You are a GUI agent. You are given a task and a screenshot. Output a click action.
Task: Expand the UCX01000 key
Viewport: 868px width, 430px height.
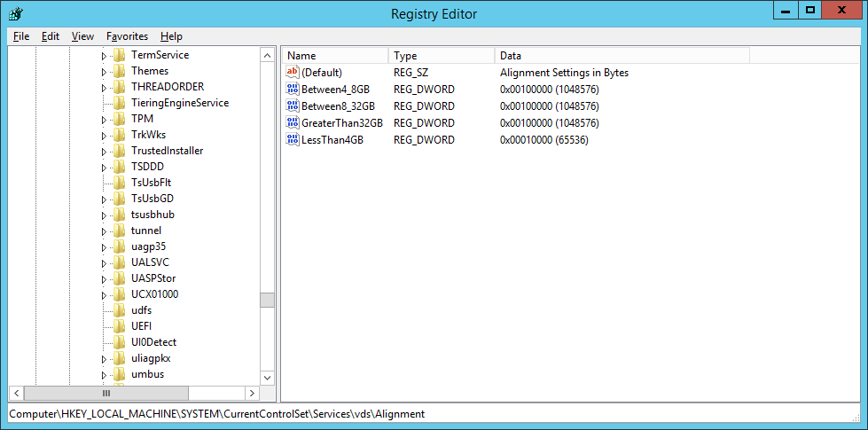coord(104,295)
